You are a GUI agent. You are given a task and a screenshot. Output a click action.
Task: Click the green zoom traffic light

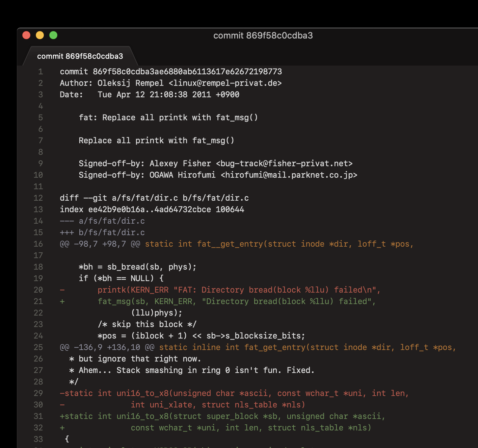pos(53,35)
